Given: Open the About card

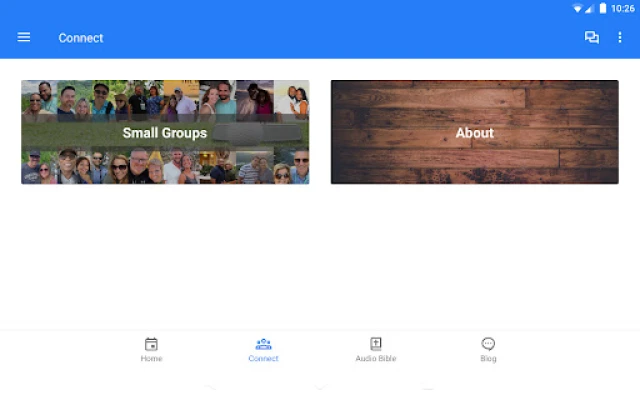Looking at the screenshot, I should pyautogui.click(x=475, y=132).
